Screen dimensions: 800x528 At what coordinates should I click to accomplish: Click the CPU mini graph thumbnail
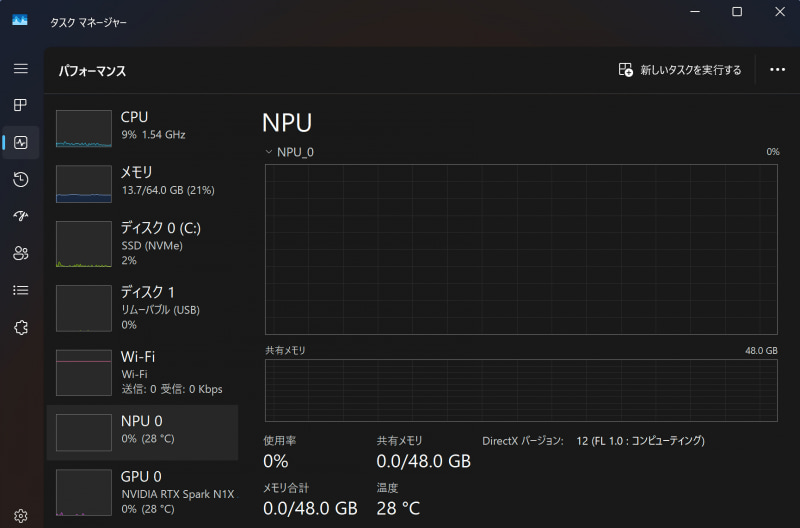[84, 129]
